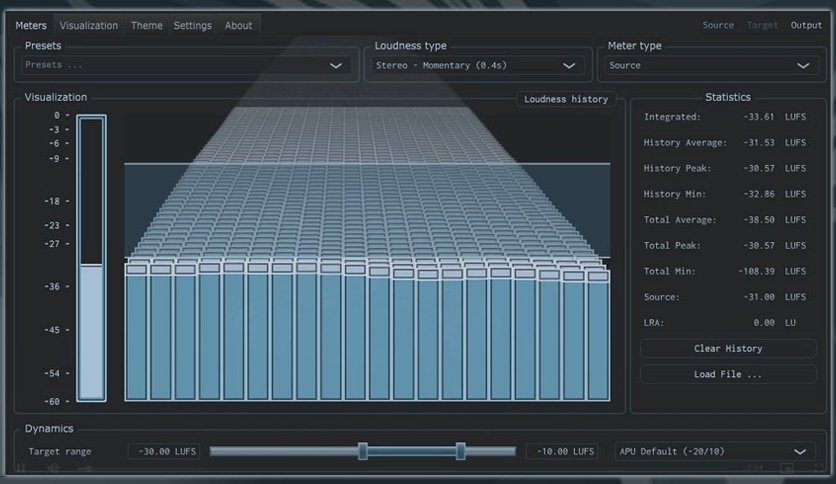Open the About tab
The height and width of the screenshot is (484, 836).
coord(238,26)
